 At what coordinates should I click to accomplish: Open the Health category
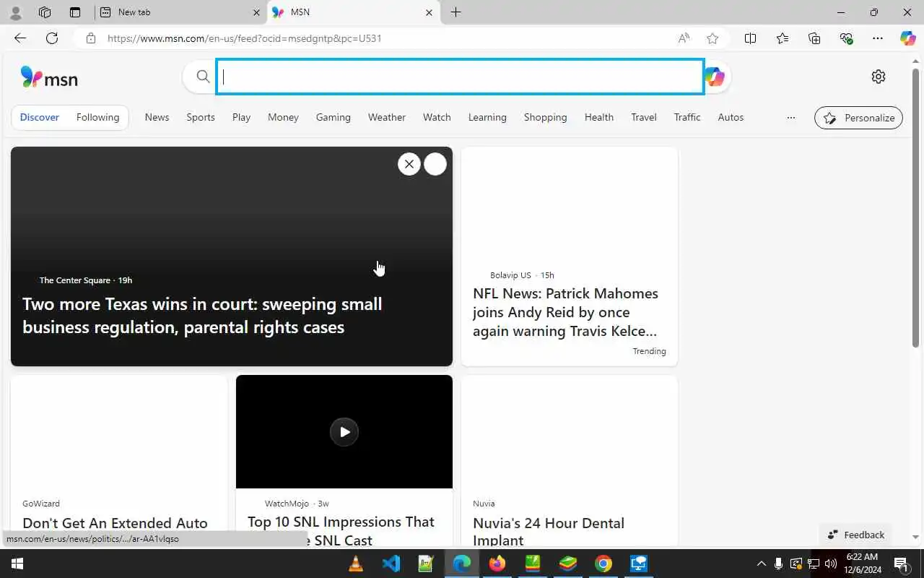point(599,117)
